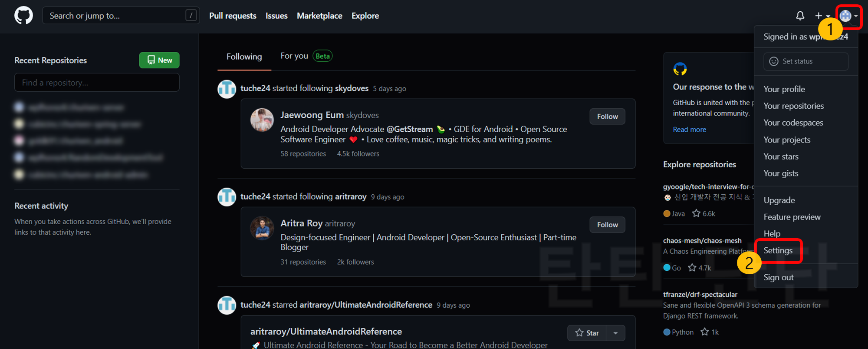Open Pull requests in the header
Viewport: 868px width, 349px height.
233,16
